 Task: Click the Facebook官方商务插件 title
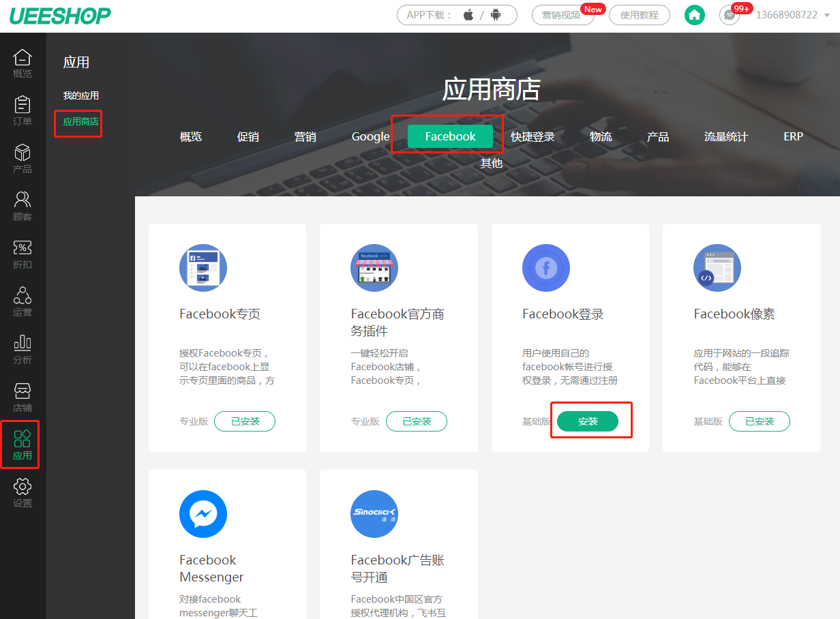click(397, 322)
